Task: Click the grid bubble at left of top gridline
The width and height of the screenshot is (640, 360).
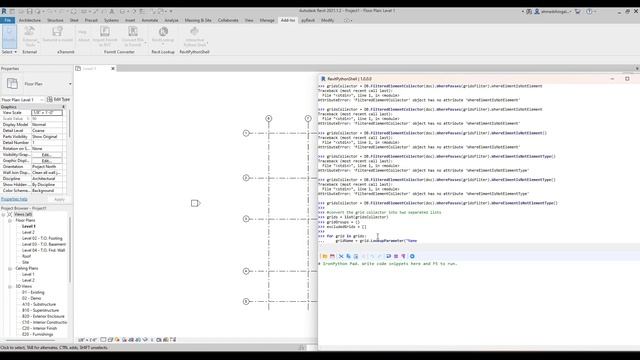Action: 246,133
